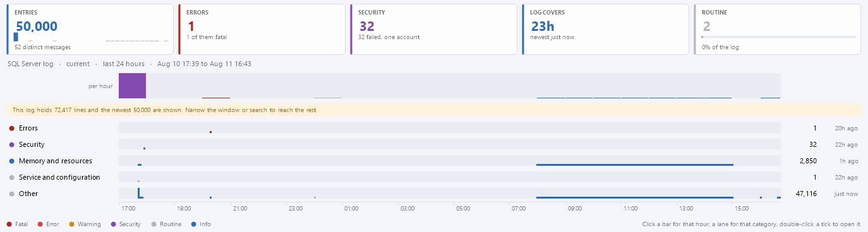Click the tall purple per-hour bar
The width and height of the screenshot is (868, 232).
[x=132, y=86]
